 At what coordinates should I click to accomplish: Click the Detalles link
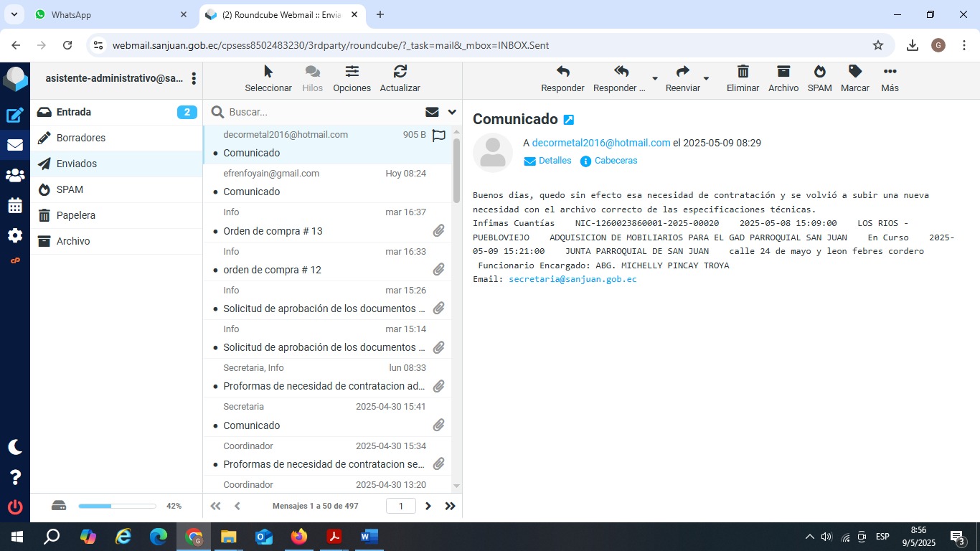[555, 161]
